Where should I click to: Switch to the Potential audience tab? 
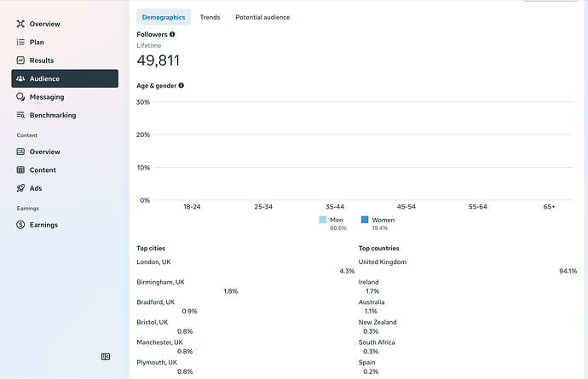point(262,17)
